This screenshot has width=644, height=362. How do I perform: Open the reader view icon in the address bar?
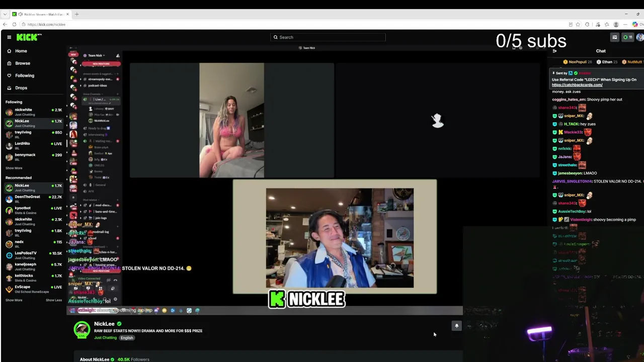point(571,24)
